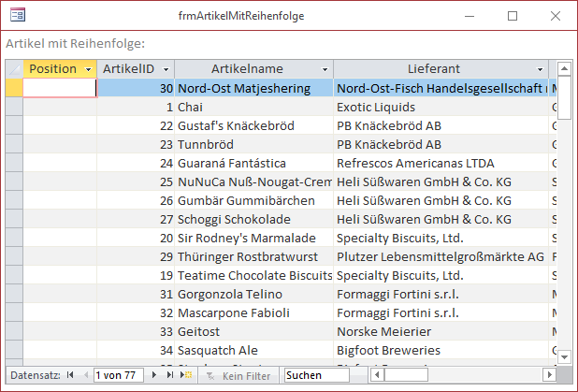578x392 pixels.
Task: Click PB Knäckebröd AB in Tunnbröd row
Action: [x=441, y=145]
